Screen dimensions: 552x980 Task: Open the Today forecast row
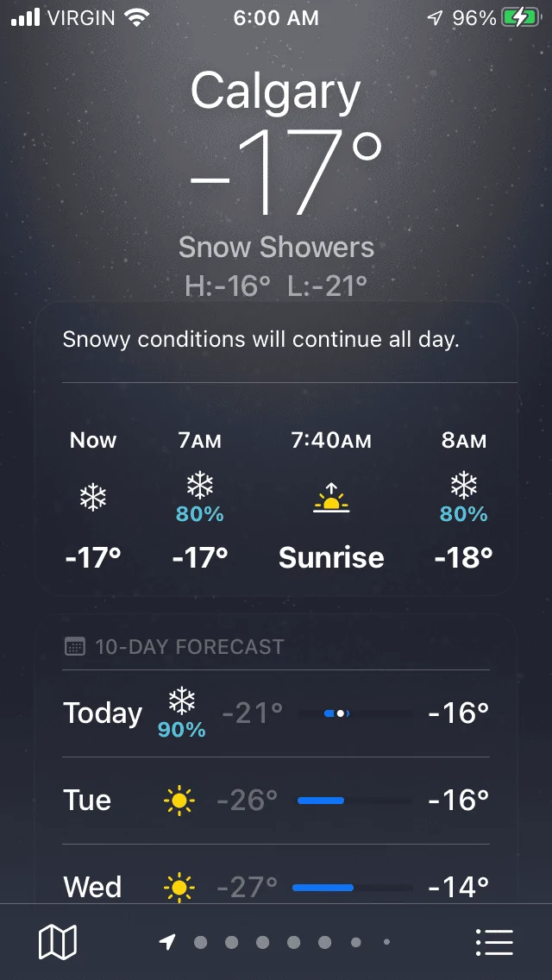pyautogui.click(x=276, y=713)
